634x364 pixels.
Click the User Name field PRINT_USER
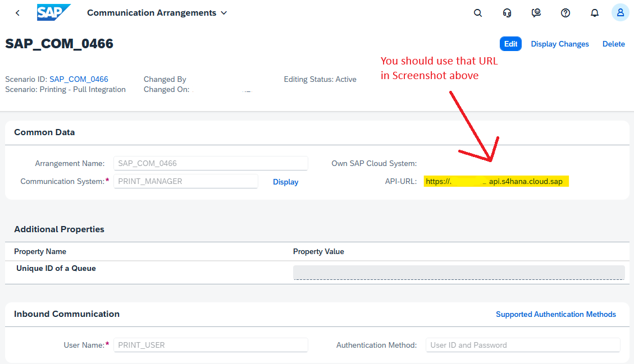(x=211, y=345)
